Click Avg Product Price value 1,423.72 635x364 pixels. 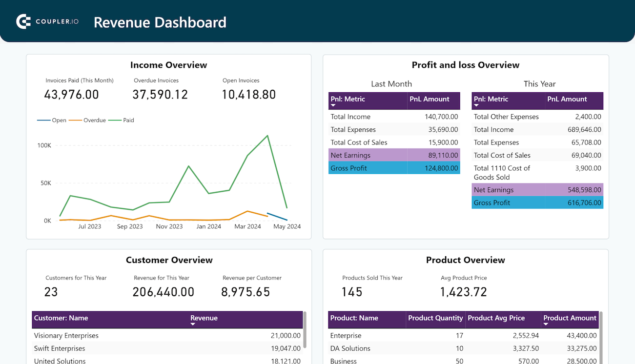(464, 292)
